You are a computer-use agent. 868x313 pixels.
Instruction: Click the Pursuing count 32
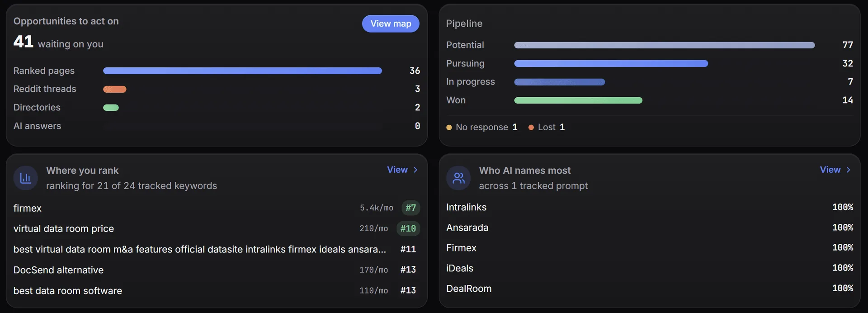click(848, 63)
